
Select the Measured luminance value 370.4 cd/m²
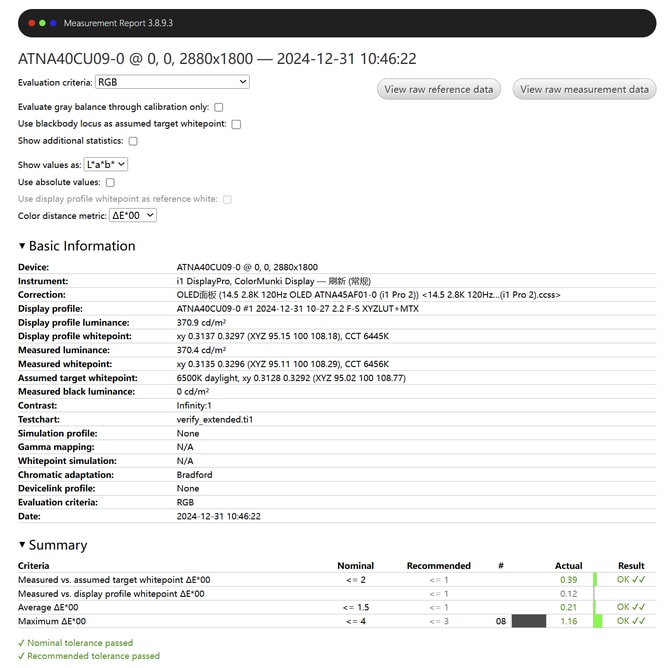[x=201, y=350]
